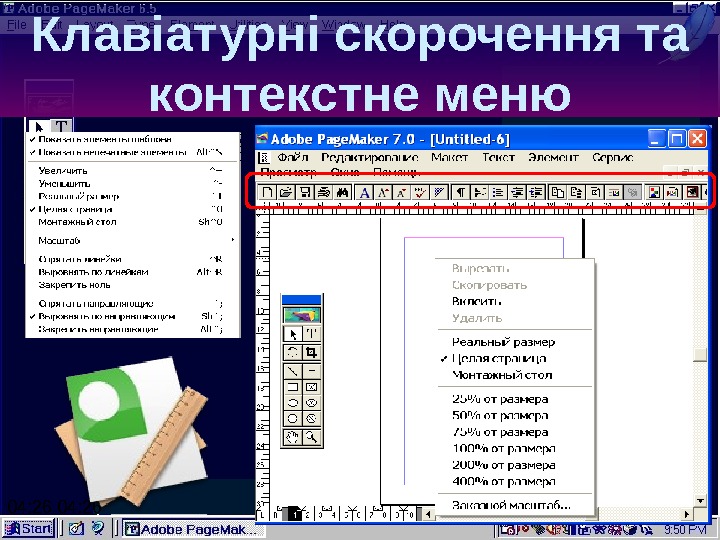Choose Закрепить ноль menu item

tap(132, 285)
